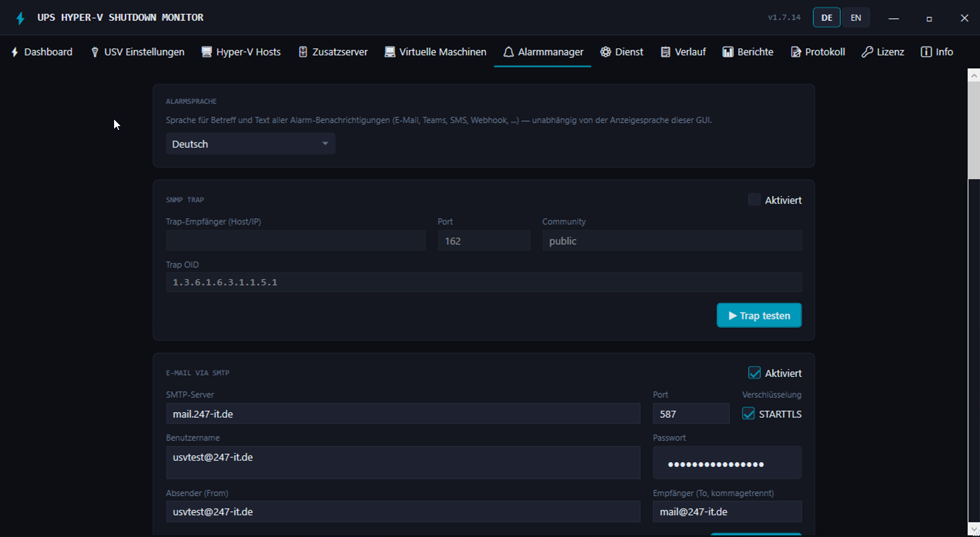
Task: Open the Lizenz tab
Action: 882,52
